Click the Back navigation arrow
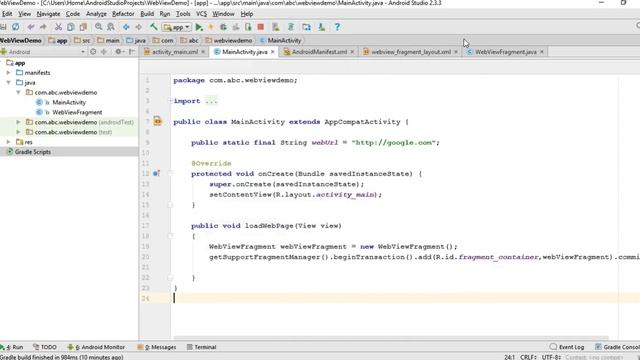The height and width of the screenshot is (360, 640). tap(126, 27)
